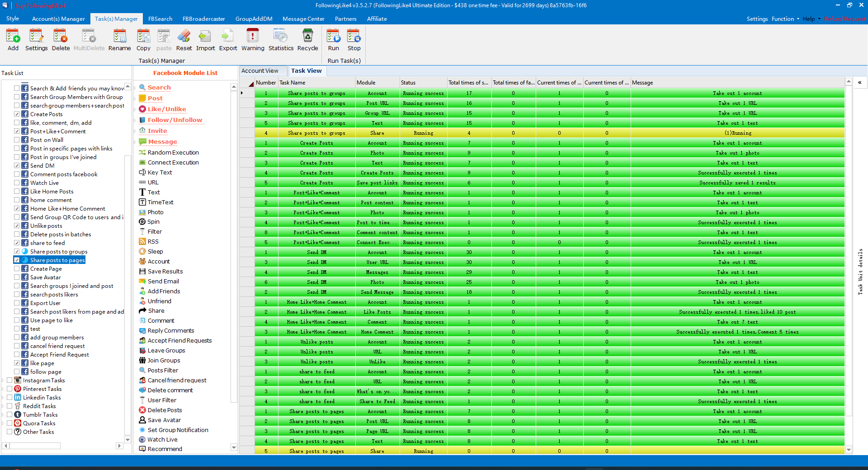Expand the Follow/Unfollow module category

135,120
